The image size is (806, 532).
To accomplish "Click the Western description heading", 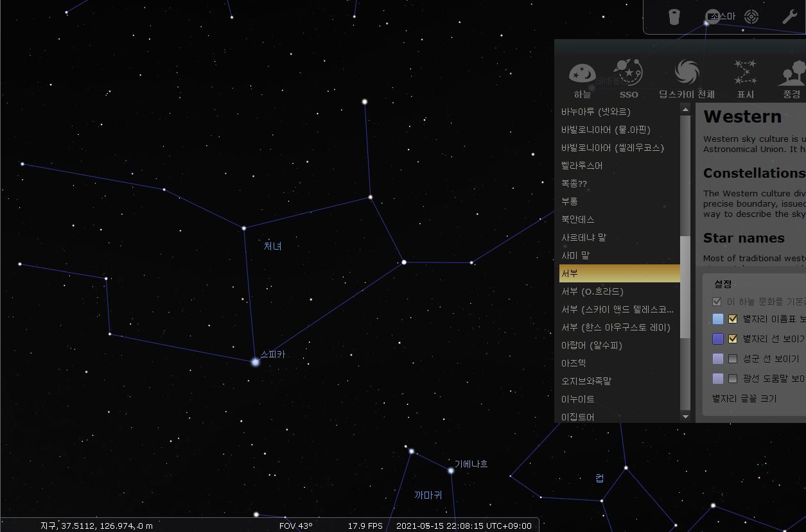I will [742, 117].
